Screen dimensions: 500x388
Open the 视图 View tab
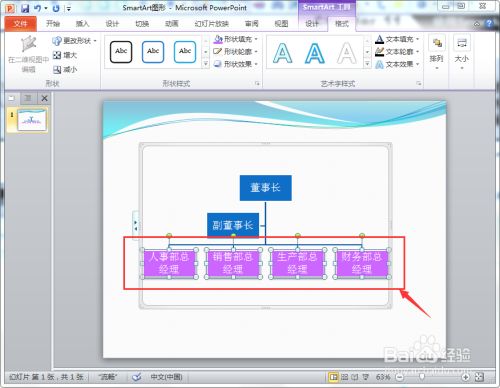point(281,23)
